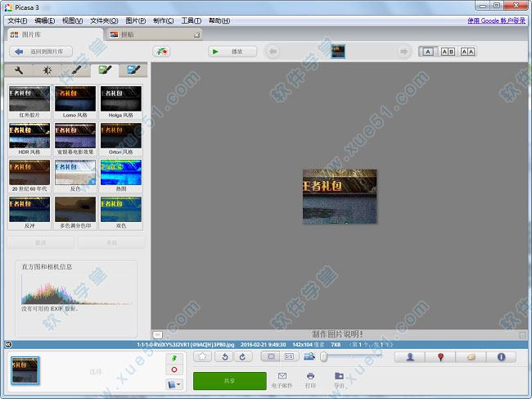The width and height of the screenshot is (532, 399).
Task: Apply the 热图 heat map effect
Action: 121,175
